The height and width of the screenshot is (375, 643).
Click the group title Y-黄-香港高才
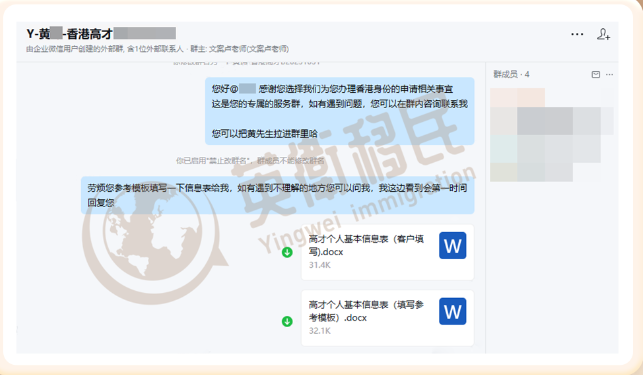click(101, 33)
